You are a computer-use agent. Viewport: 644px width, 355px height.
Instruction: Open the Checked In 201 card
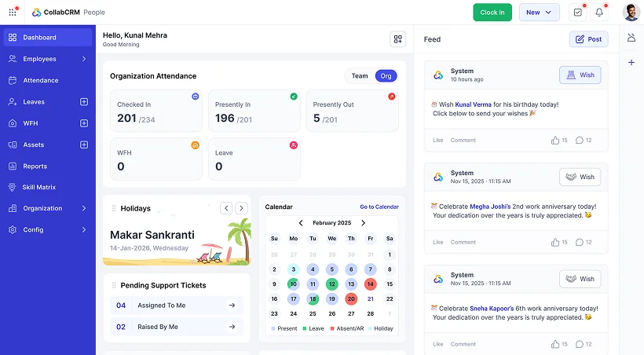coord(156,111)
